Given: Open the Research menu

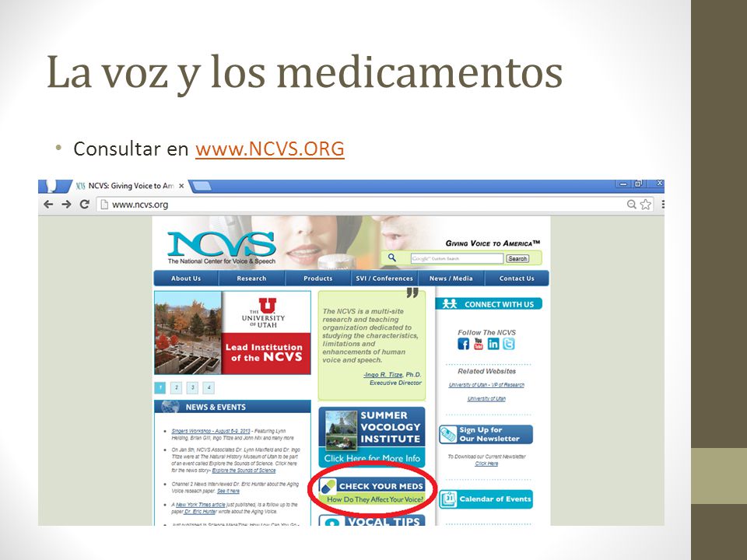Looking at the screenshot, I should (x=251, y=278).
